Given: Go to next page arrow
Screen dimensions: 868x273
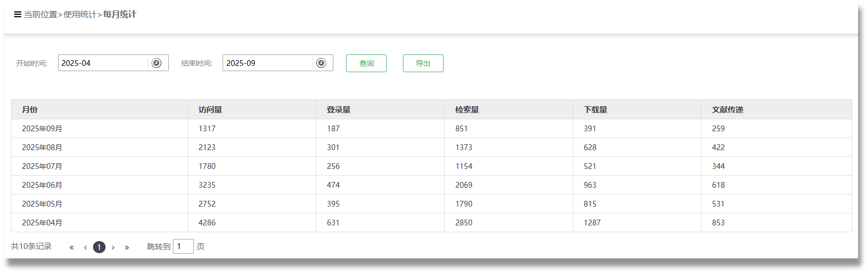Looking at the screenshot, I should coord(113,247).
